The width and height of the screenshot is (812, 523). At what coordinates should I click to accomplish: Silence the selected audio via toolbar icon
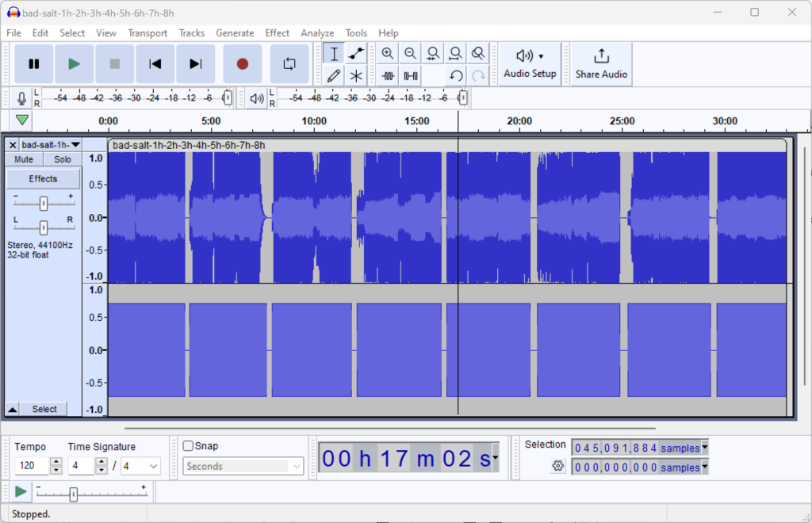(x=410, y=75)
